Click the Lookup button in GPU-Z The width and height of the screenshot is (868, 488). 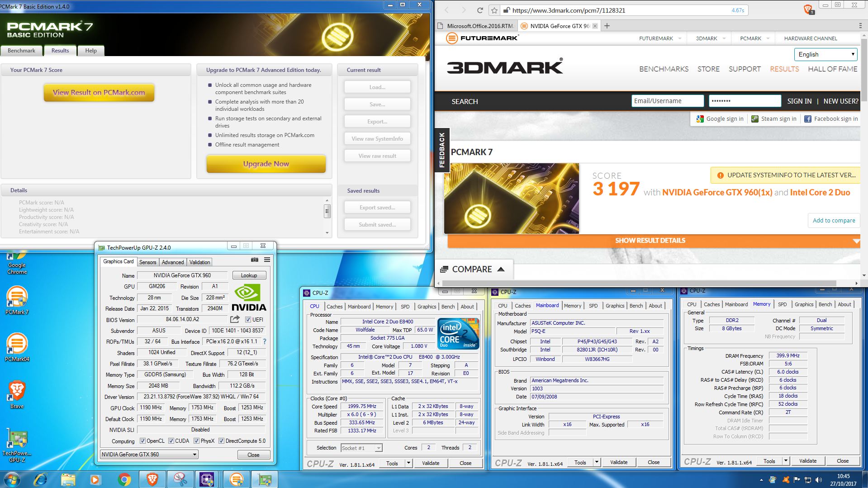(x=249, y=275)
